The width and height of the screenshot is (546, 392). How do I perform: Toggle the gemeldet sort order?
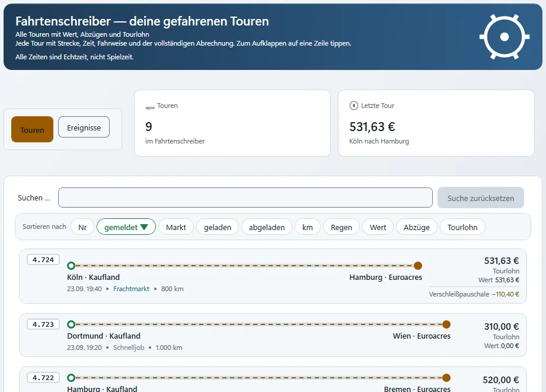[x=126, y=227]
